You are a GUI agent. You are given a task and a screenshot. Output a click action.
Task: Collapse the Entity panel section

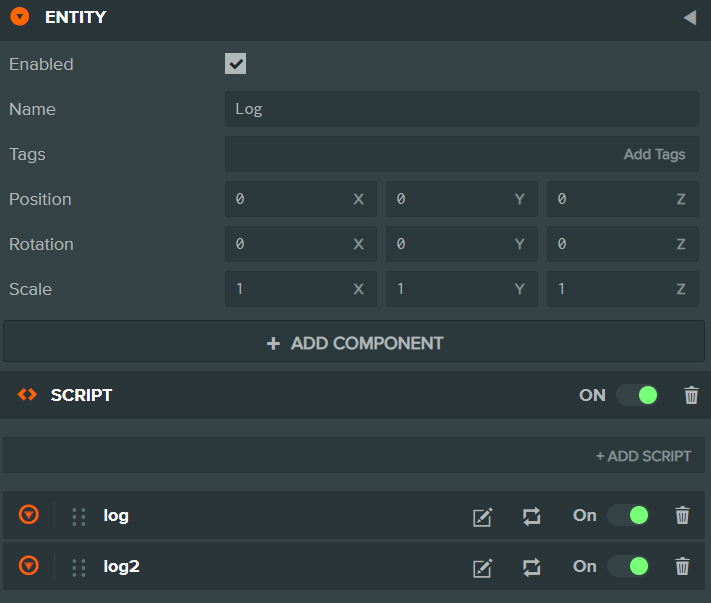tap(19, 17)
